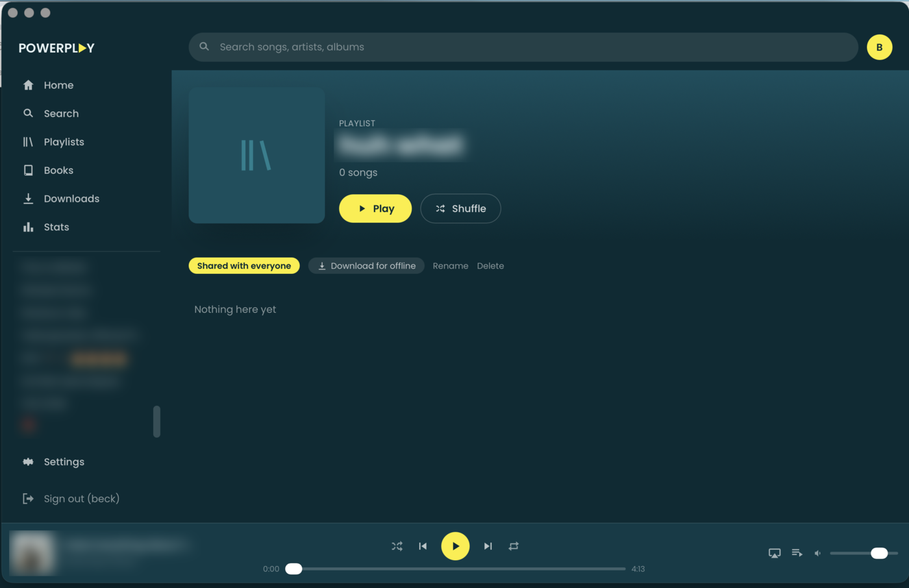View listening Stats
This screenshot has height=588, width=909.
45,227
